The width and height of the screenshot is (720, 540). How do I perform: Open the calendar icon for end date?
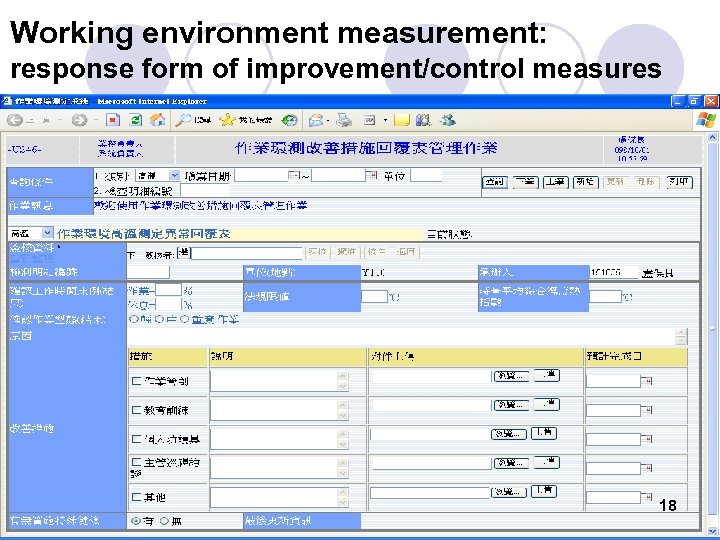tap(370, 175)
